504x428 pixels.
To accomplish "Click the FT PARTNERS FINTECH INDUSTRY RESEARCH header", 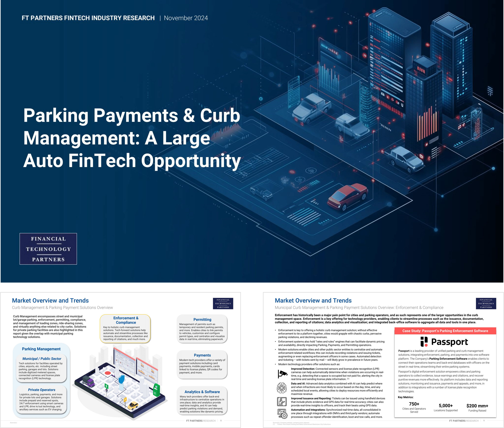I will click(88, 18).
